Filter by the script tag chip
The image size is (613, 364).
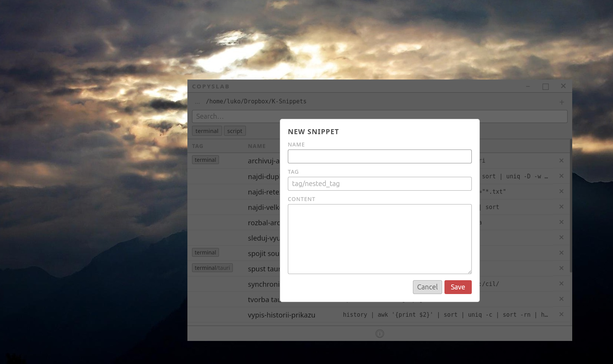[235, 131]
